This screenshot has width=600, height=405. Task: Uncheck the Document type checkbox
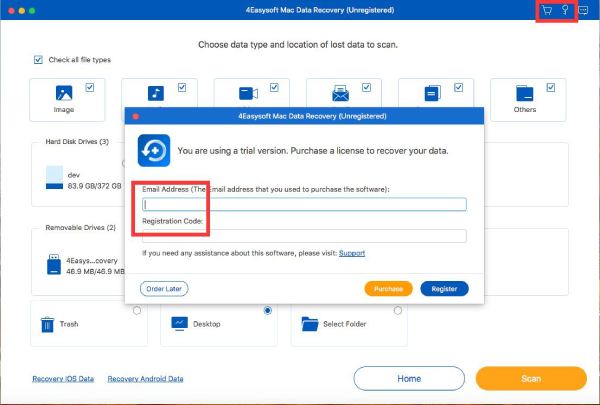coord(458,88)
